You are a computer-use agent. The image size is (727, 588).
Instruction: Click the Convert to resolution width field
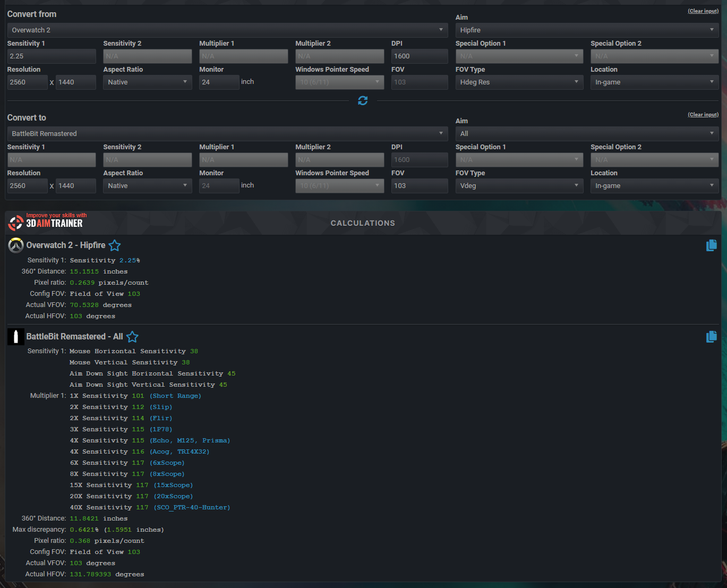[28, 186]
